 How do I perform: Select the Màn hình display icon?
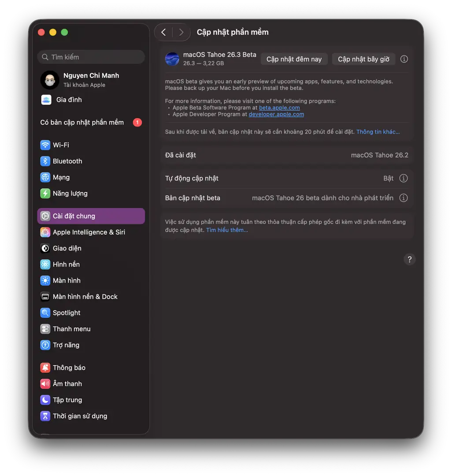[45, 280]
